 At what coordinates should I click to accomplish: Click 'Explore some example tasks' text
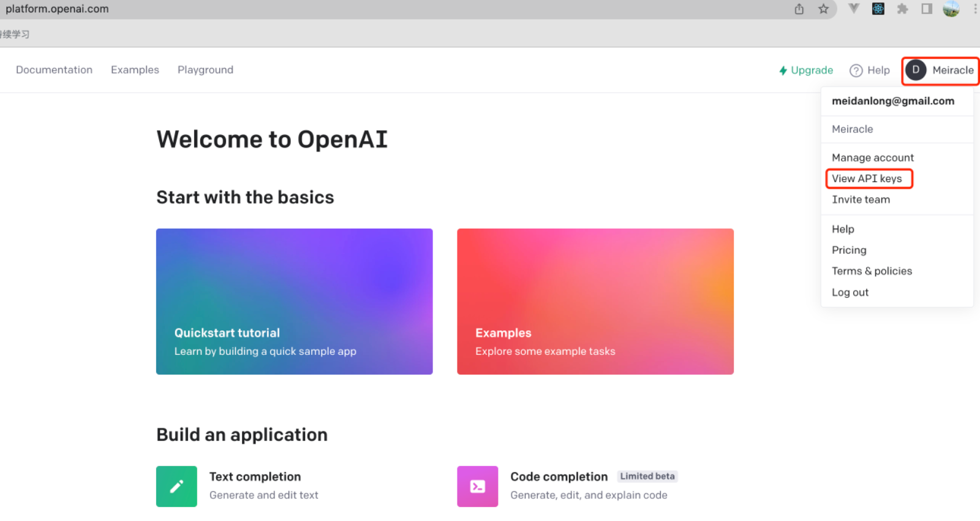click(x=545, y=351)
